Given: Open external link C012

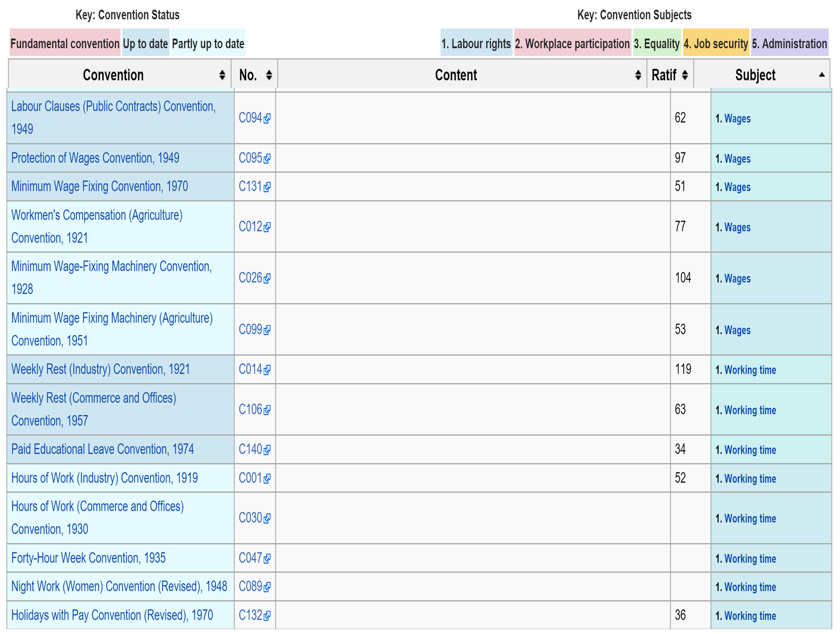Looking at the screenshot, I should pyautogui.click(x=254, y=227).
